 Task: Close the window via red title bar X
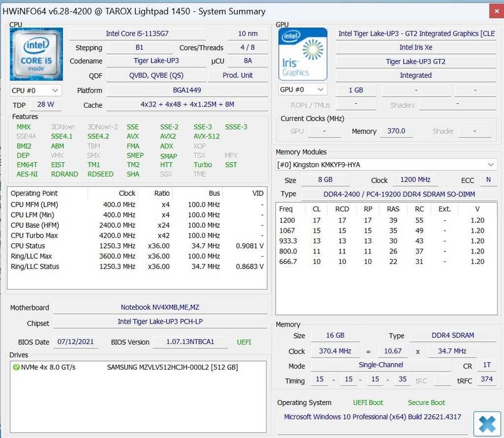[x=496, y=11]
